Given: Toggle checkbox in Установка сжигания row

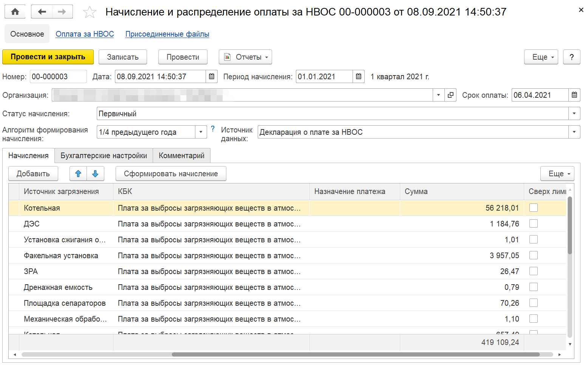Looking at the screenshot, I should pyautogui.click(x=533, y=239).
